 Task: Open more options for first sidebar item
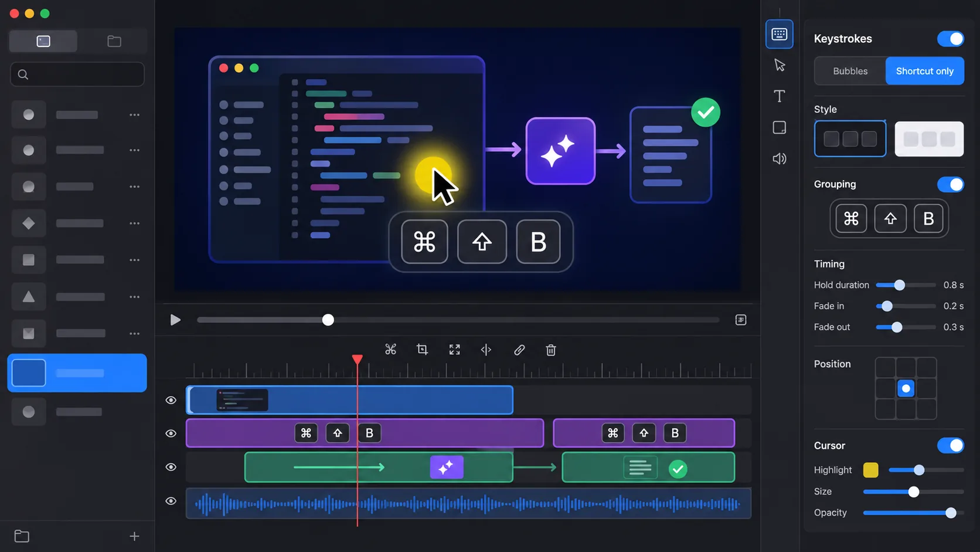134,115
